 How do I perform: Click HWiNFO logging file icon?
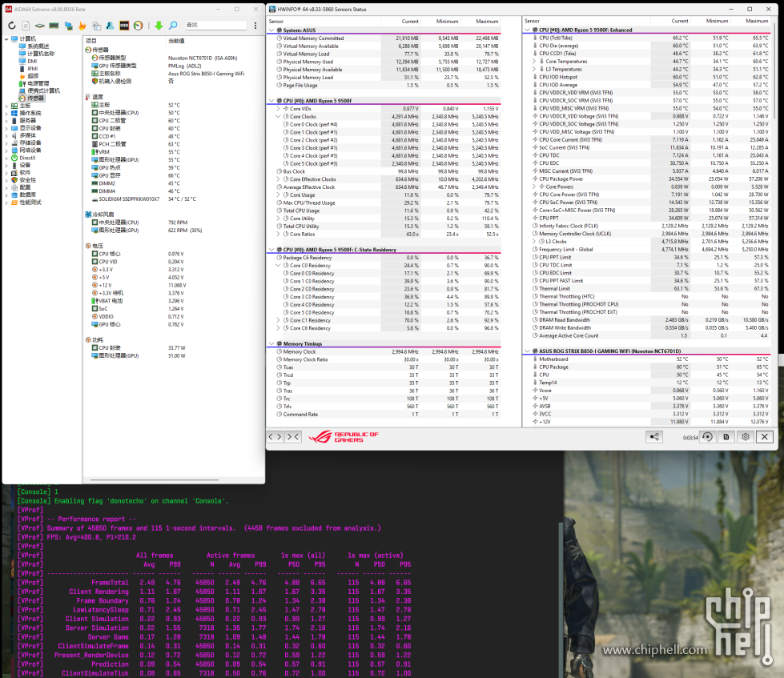726,436
